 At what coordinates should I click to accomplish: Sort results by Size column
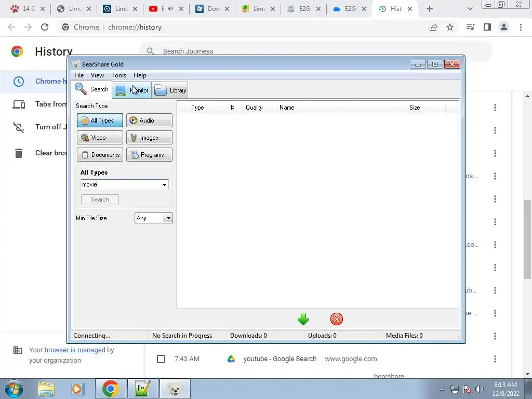point(425,108)
